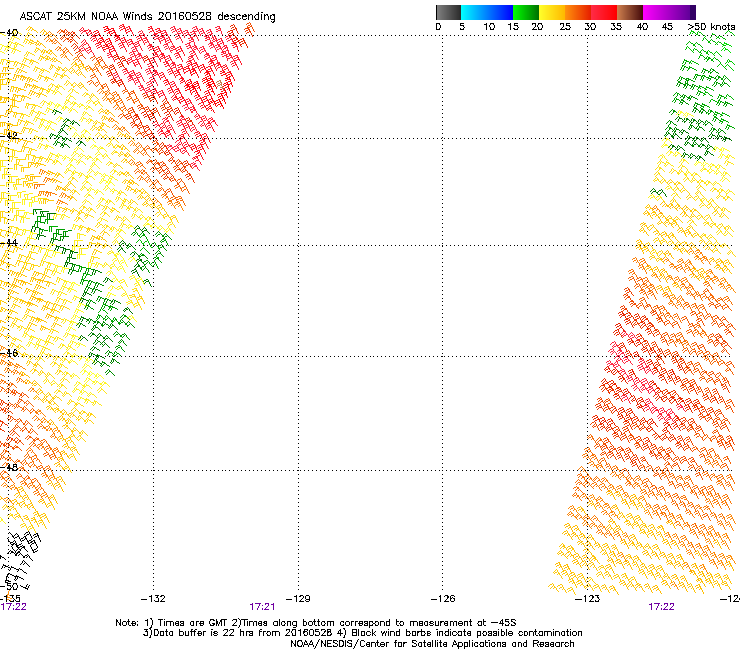Click the '>50 knots' legend label
Screen dimensions: 740x650
pyautogui.click(x=711, y=27)
